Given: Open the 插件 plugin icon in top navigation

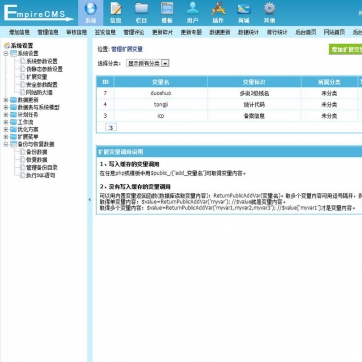Looking at the screenshot, I should (x=218, y=9).
